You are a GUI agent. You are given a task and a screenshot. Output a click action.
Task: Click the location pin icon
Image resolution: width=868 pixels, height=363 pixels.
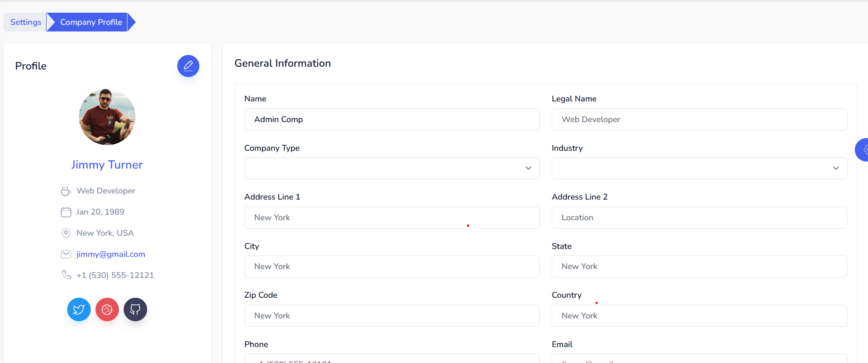pos(66,233)
